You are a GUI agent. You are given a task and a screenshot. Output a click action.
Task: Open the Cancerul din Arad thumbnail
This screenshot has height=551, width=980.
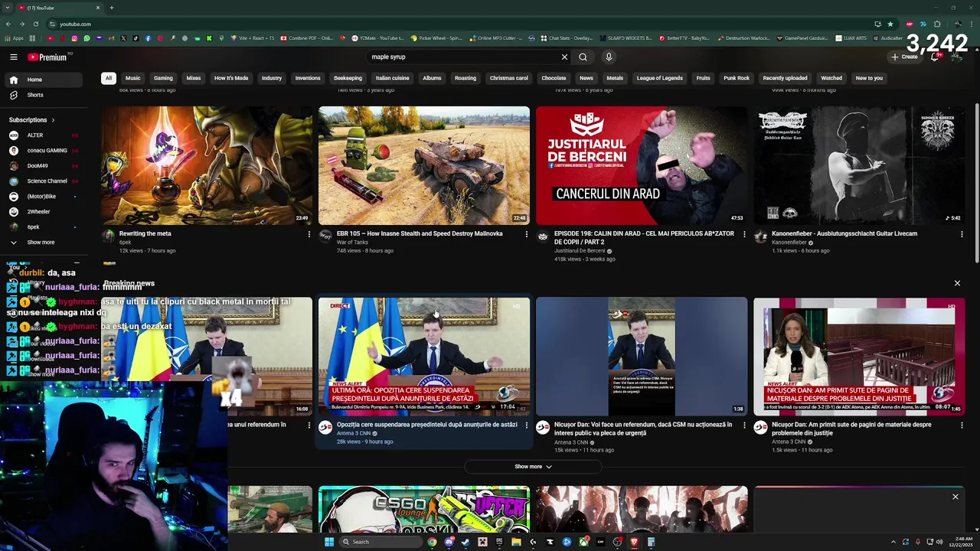pos(642,165)
